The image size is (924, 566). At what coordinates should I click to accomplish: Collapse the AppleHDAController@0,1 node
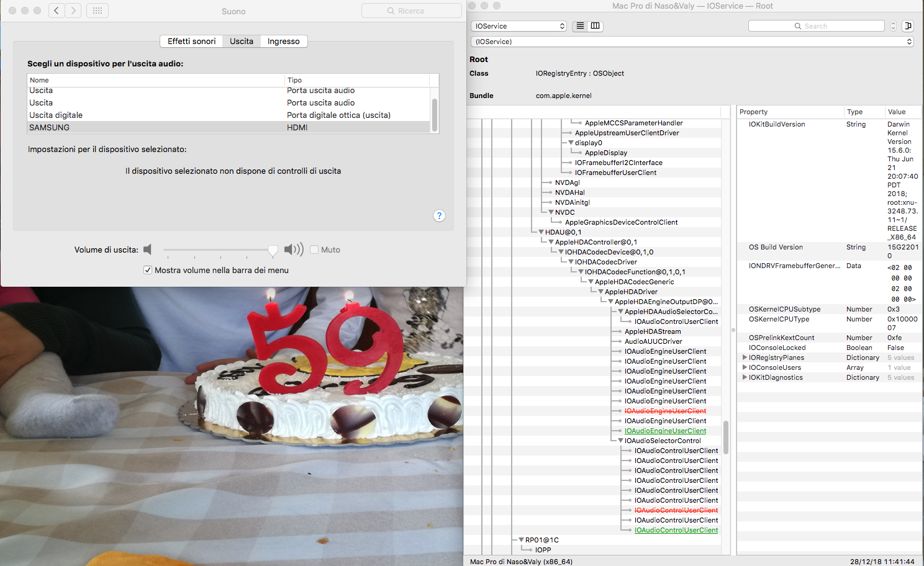click(551, 242)
